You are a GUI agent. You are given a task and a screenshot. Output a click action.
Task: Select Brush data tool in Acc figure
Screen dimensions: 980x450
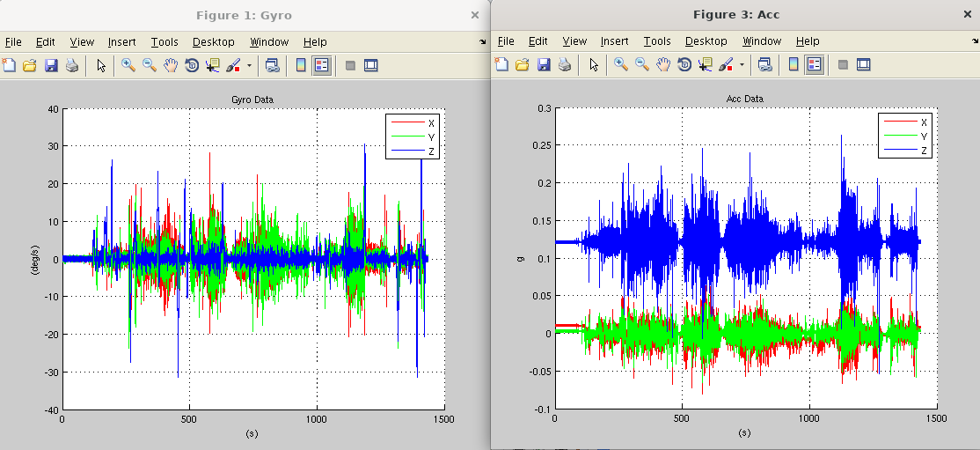(727, 64)
